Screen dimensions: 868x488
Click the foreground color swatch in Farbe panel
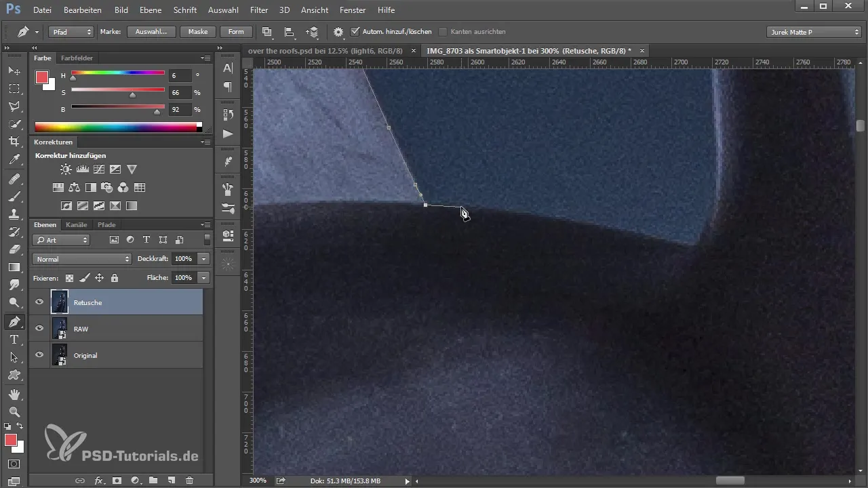pyautogui.click(x=42, y=77)
